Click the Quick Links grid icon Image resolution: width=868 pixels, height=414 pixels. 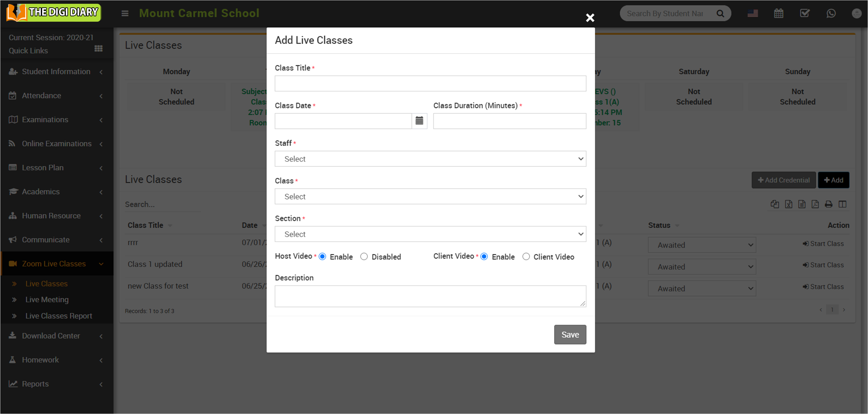[98, 48]
